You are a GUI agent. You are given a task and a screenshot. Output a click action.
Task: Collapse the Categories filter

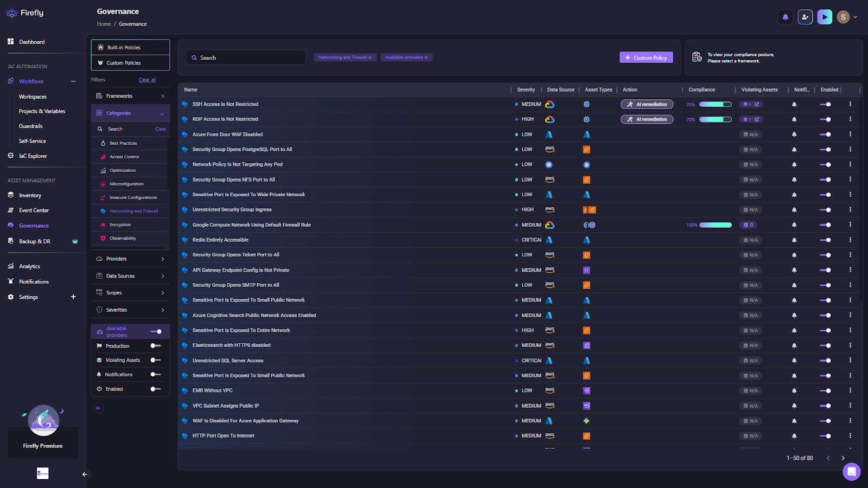click(x=130, y=113)
